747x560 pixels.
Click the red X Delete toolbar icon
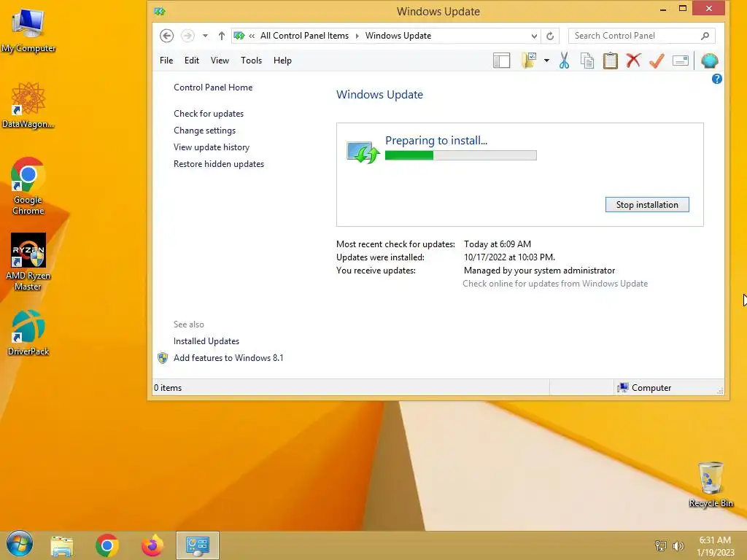(633, 61)
